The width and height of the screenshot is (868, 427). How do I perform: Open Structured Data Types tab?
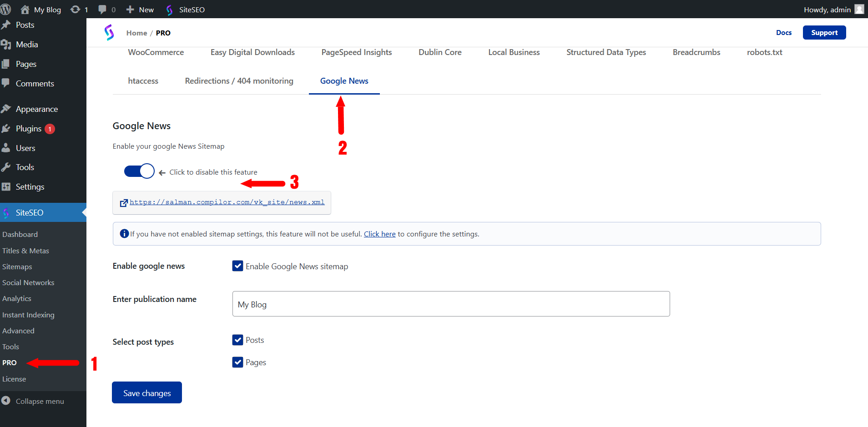(606, 52)
